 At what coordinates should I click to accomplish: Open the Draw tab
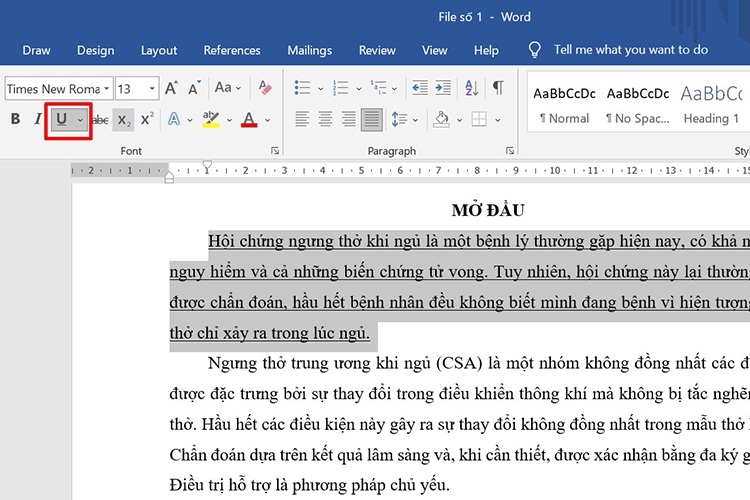[x=36, y=50]
